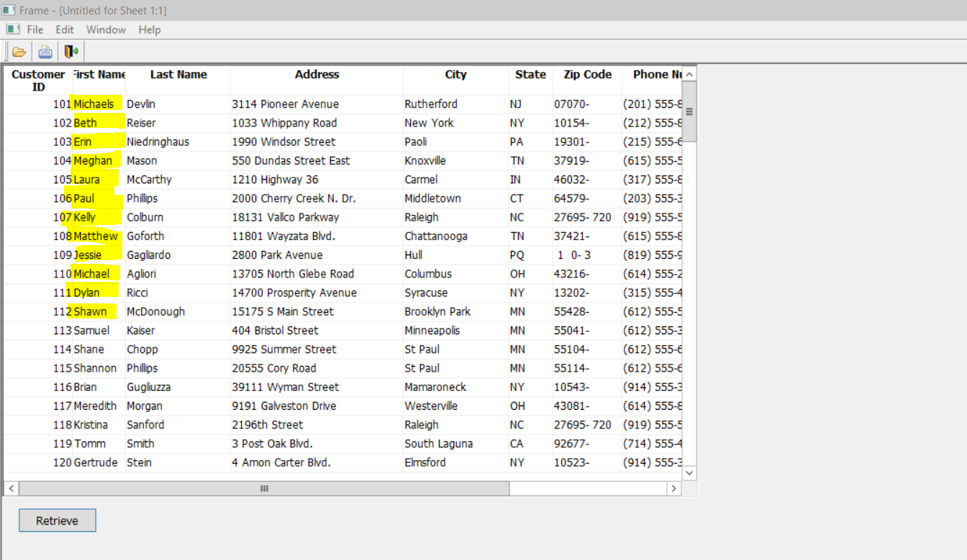Open the Edit menu
The width and height of the screenshot is (967, 560).
point(65,29)
